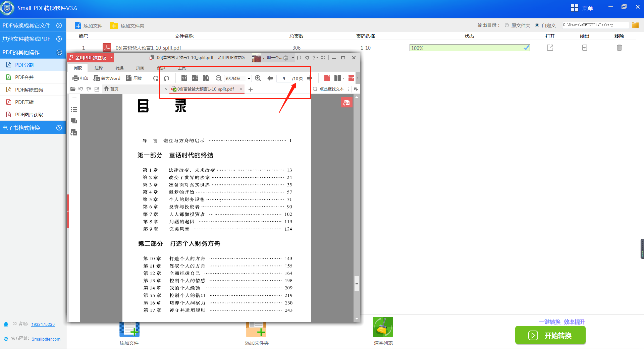
Task: Go to the next page arrow
Action: click(309, 78)
